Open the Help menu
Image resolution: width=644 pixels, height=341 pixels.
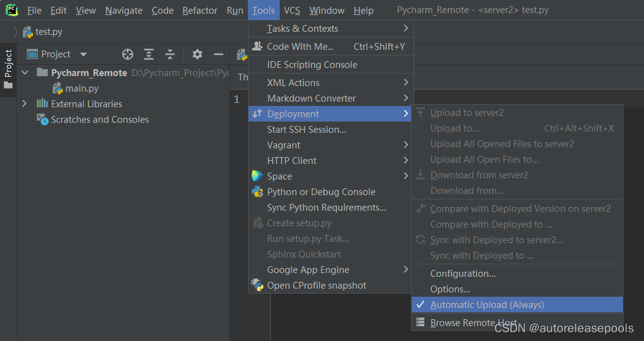[364, 10]
